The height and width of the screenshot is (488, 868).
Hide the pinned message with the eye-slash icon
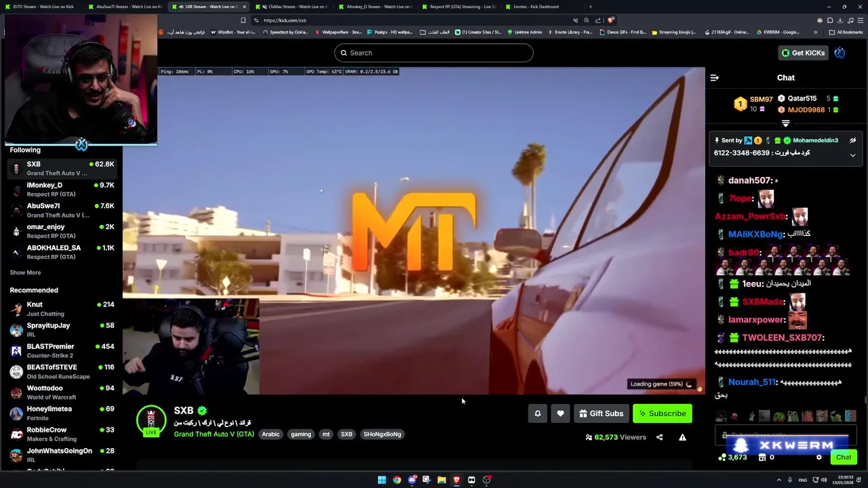[852, 140]
